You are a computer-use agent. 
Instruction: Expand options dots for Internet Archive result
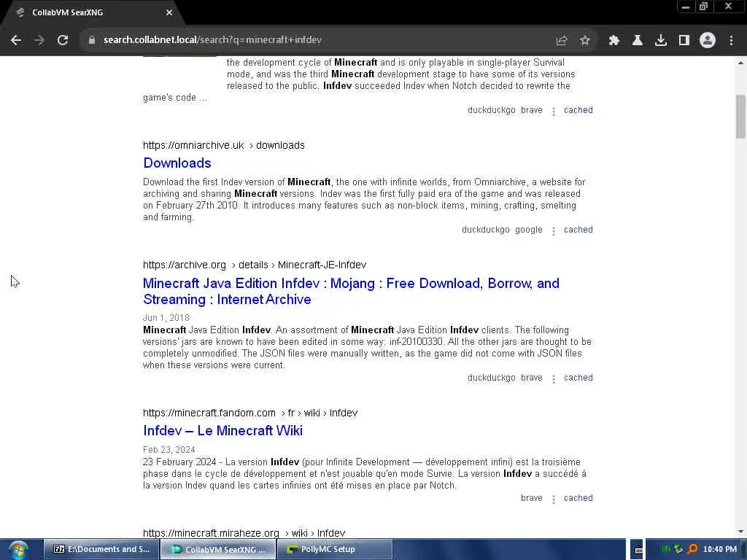tap(553, 379)
